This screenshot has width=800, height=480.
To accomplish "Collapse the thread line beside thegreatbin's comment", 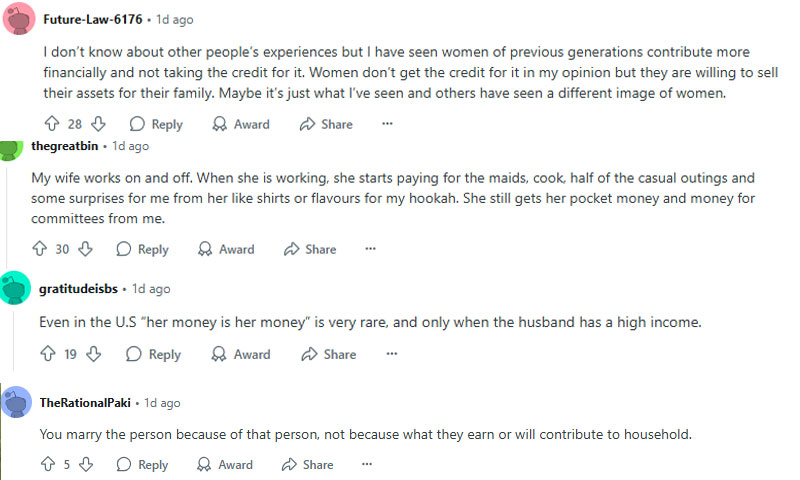I will (6, 214).
